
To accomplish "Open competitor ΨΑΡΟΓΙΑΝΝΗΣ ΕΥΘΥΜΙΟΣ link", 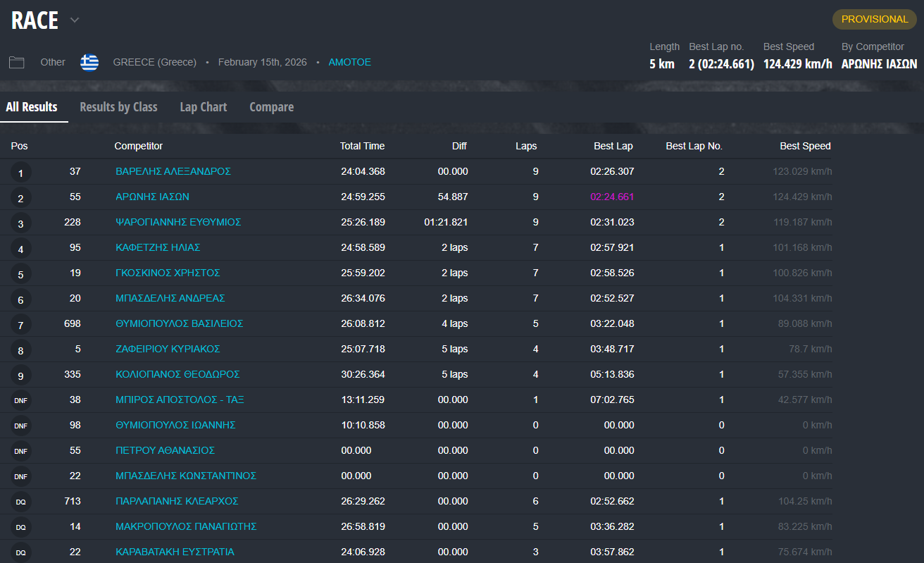I will coord(178,222).
